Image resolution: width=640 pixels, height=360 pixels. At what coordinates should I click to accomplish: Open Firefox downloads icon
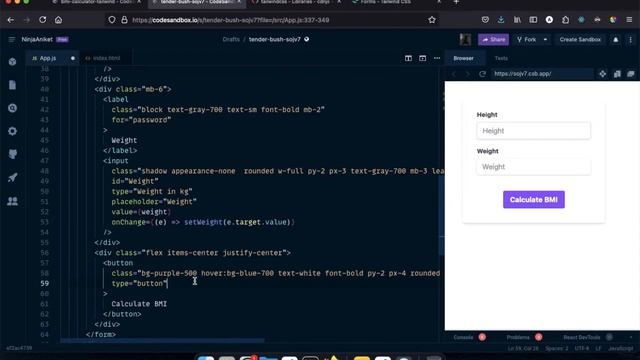coord(501,20)
